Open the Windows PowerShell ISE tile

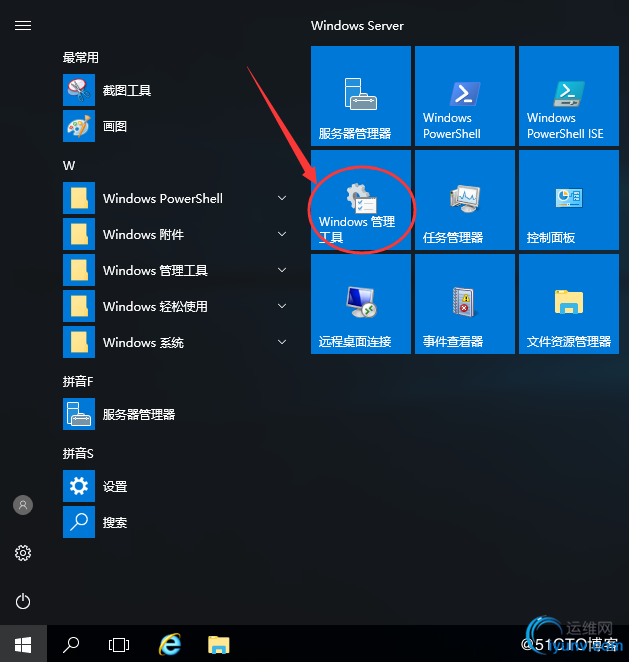(569, 96)
